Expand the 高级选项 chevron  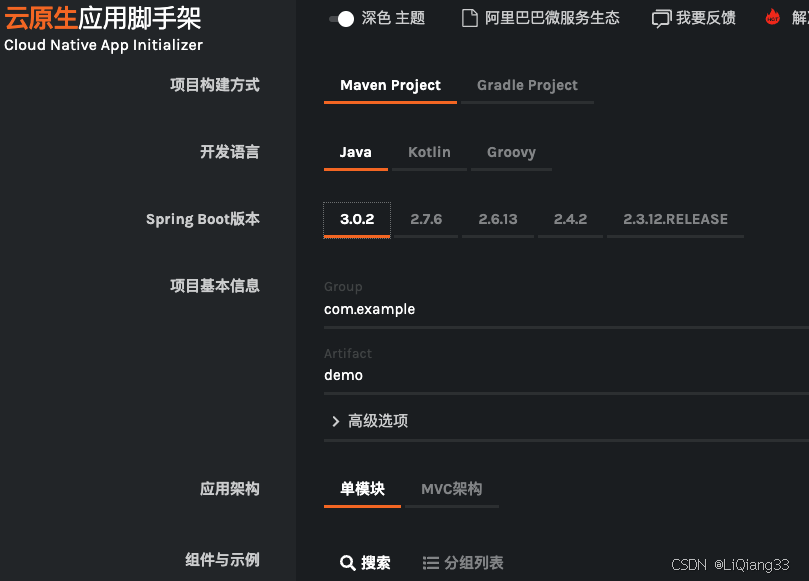336,421
